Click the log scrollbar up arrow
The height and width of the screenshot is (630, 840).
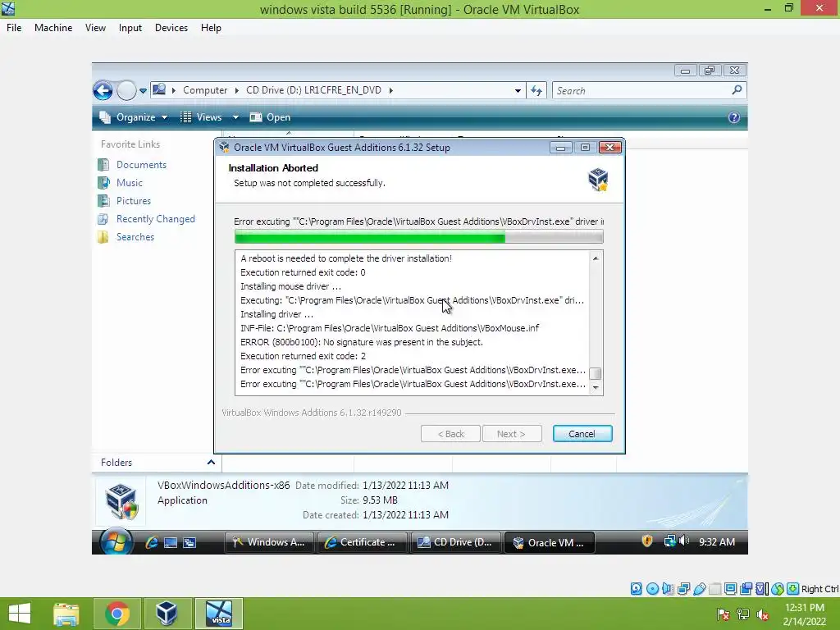[x=596, y=258]
